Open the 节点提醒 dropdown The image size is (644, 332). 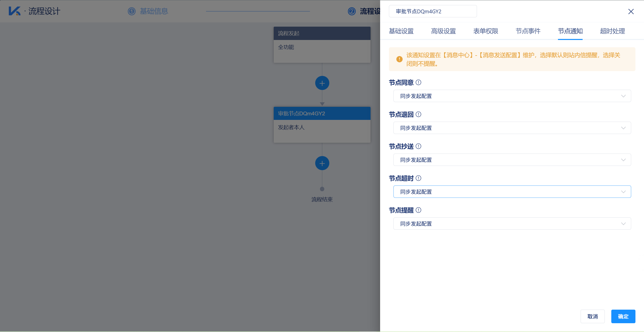click(512, 224)
